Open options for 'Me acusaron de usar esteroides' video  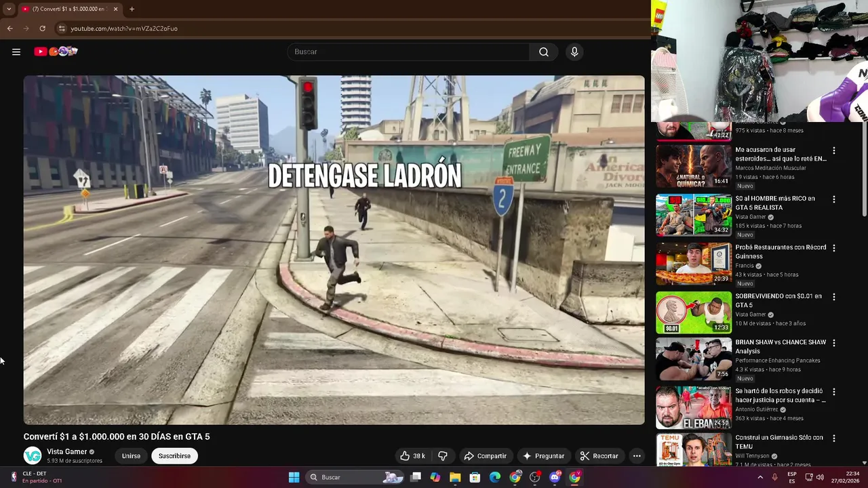(834, 150)
